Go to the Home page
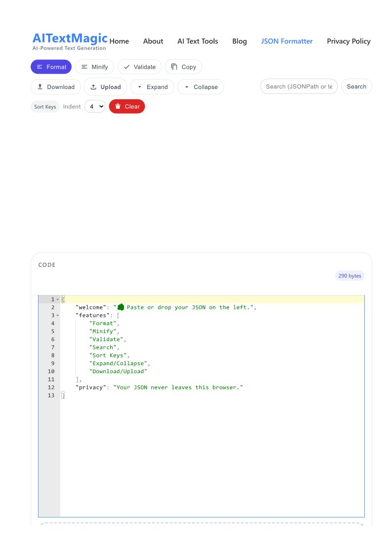Viewport: 392px width, 555px height. [x=119, y=42]
